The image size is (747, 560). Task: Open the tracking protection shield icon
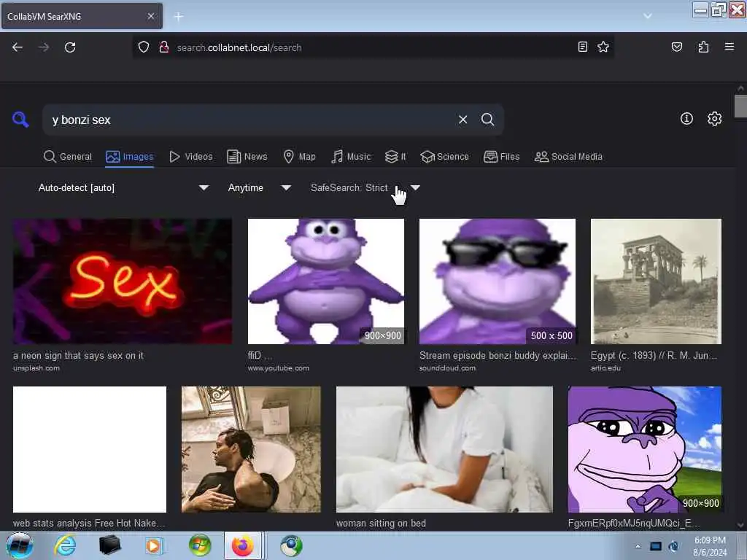(x=144, y=47)
